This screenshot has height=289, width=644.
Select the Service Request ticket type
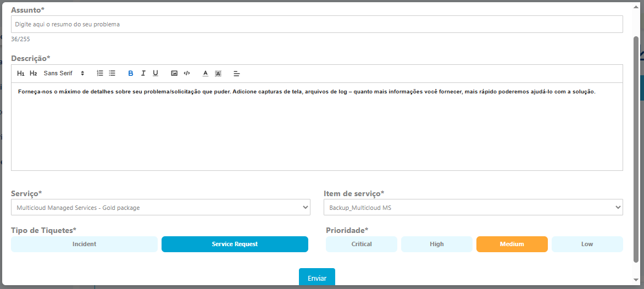(x=235, y=244)
